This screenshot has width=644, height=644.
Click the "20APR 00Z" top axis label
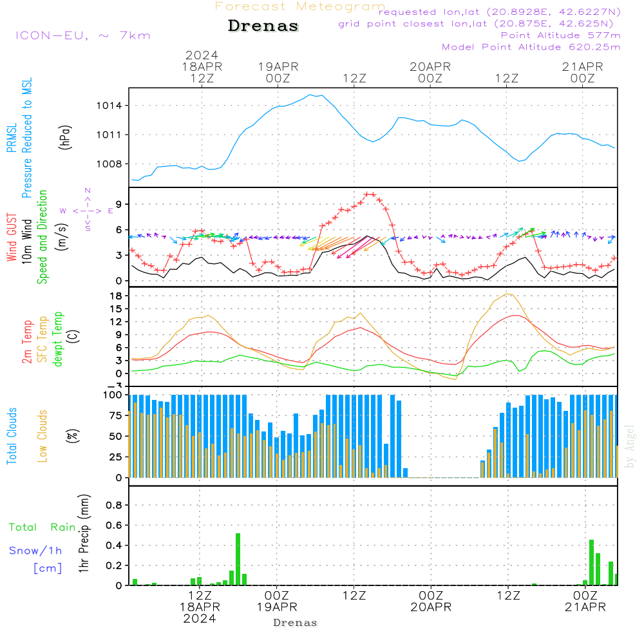tap(430, 72)
